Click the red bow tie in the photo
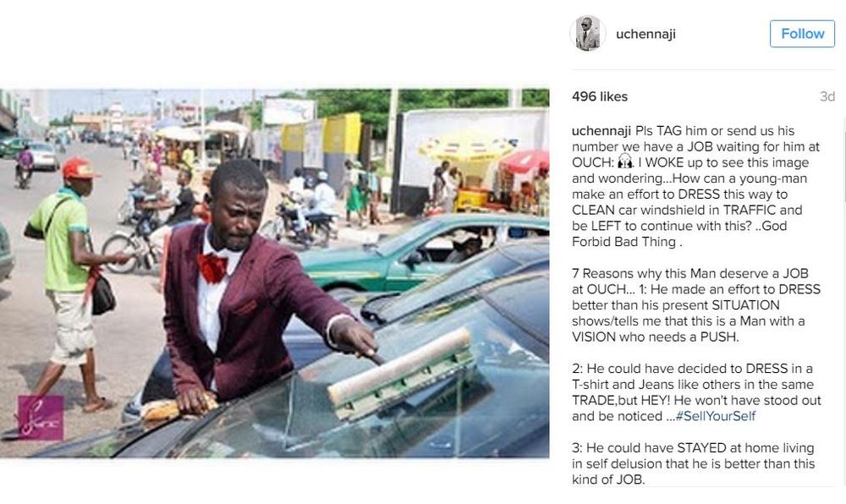This screenshot has width=846, height=504. 212,267
